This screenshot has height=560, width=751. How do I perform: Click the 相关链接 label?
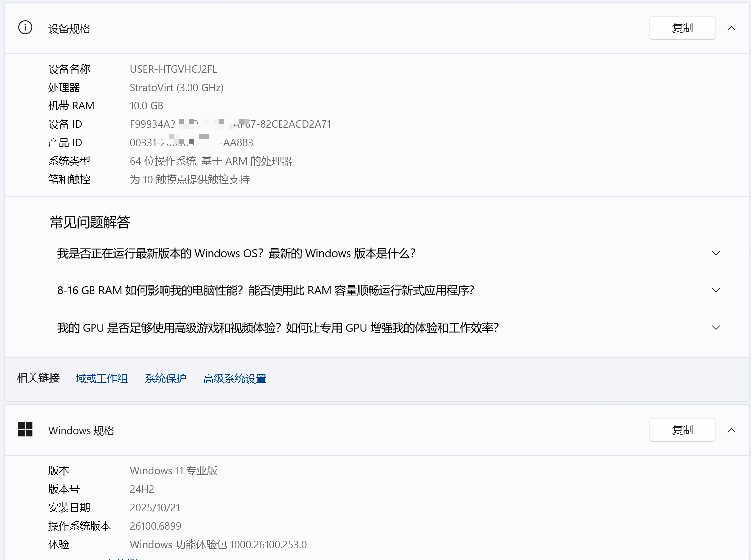pos(38,378)
